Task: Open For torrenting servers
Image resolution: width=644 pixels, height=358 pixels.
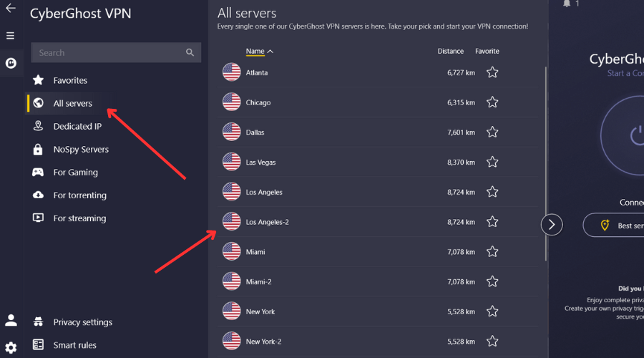Action: coord(79,195)
